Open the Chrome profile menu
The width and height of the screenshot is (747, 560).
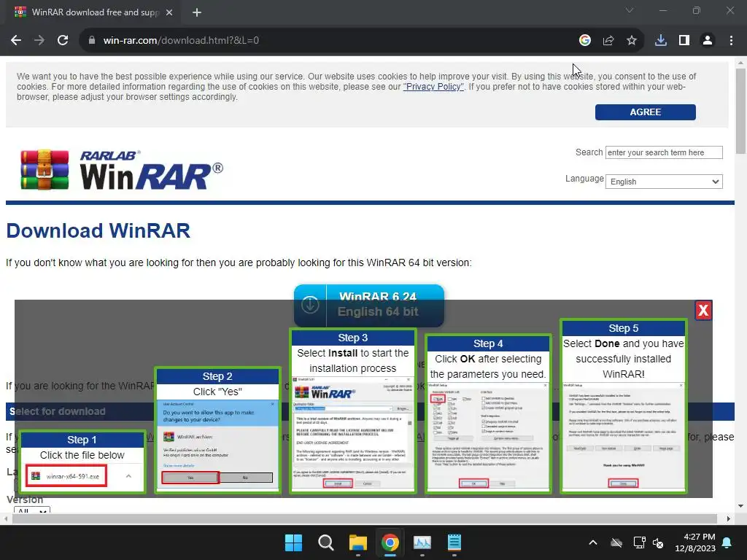[x=708, y=41]
